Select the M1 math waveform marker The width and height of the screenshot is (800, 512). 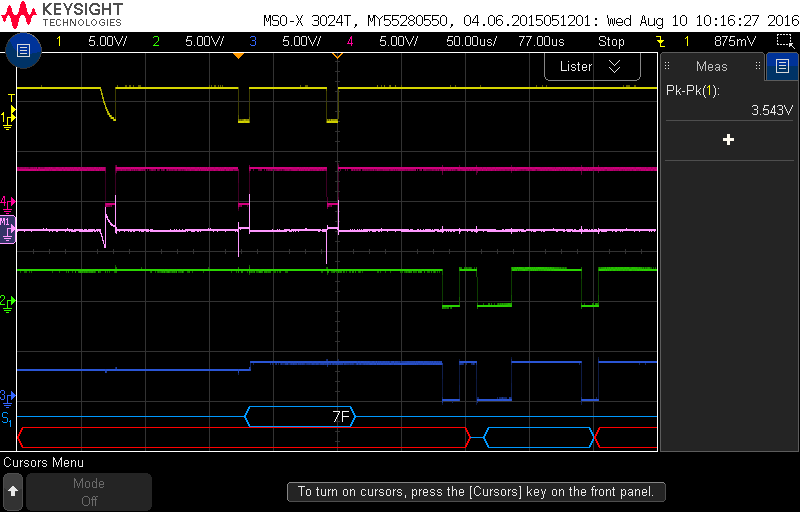8,229
